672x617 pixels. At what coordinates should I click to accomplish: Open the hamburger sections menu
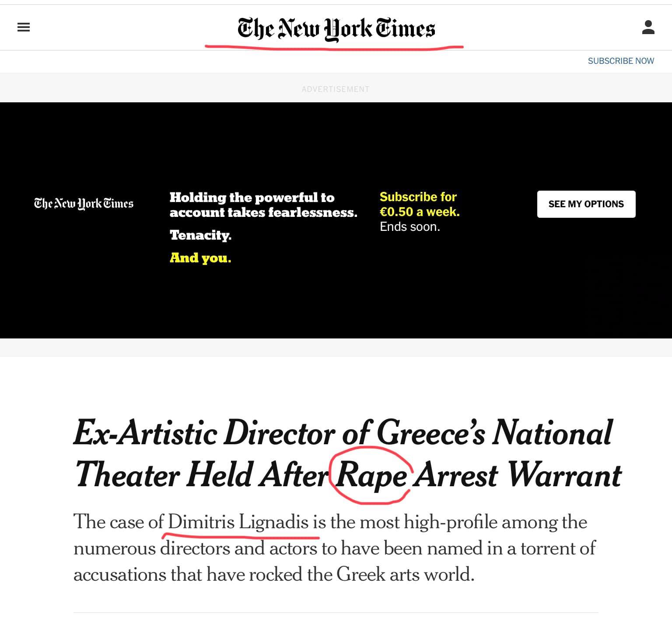pyautogui.click(x=24, y=28)
